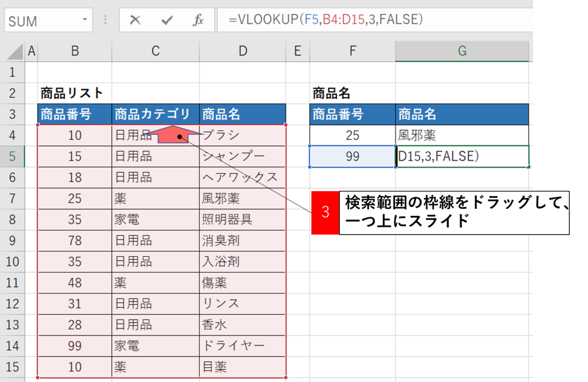Select cell with ヘアワックス
The width and height of the screenshot is (588, 382).
pyautogui.click(x=243, y=177)
